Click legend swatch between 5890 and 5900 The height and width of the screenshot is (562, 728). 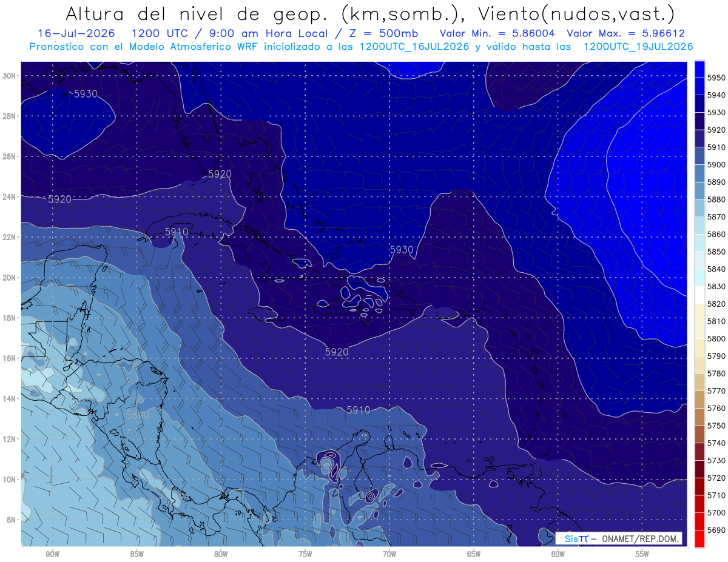[x=700, y=173]
